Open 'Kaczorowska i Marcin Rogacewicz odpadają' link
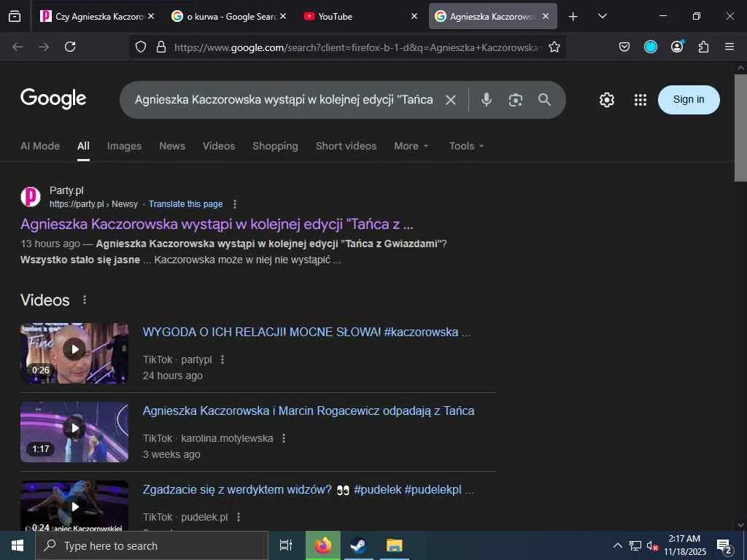The image size is (747, 560). [x=309, y=411]
